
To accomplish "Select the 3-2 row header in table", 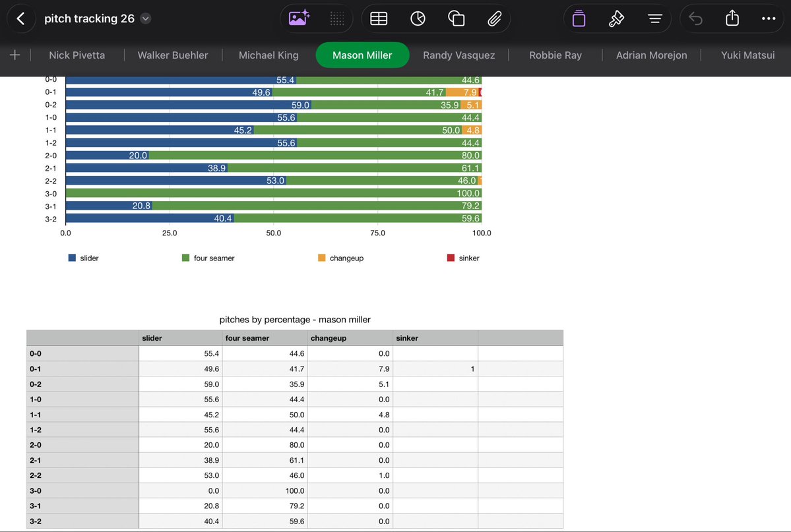I will point(82,521).
